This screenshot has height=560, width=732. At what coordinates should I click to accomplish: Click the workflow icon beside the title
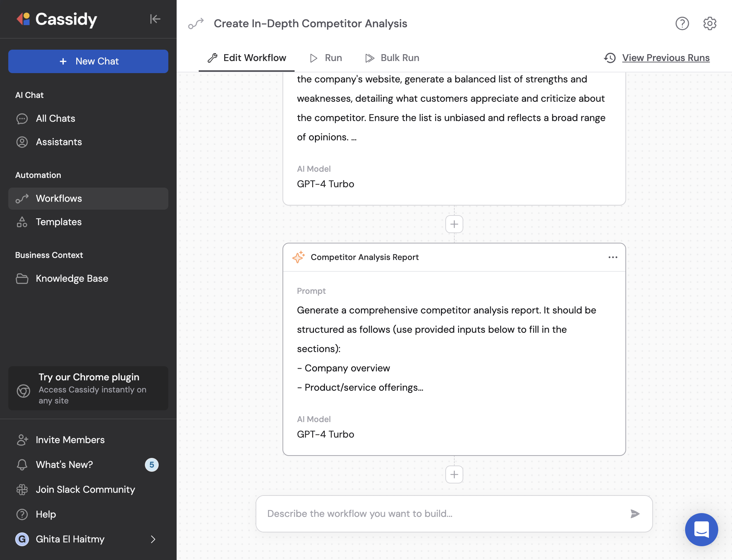click(196, 23)
